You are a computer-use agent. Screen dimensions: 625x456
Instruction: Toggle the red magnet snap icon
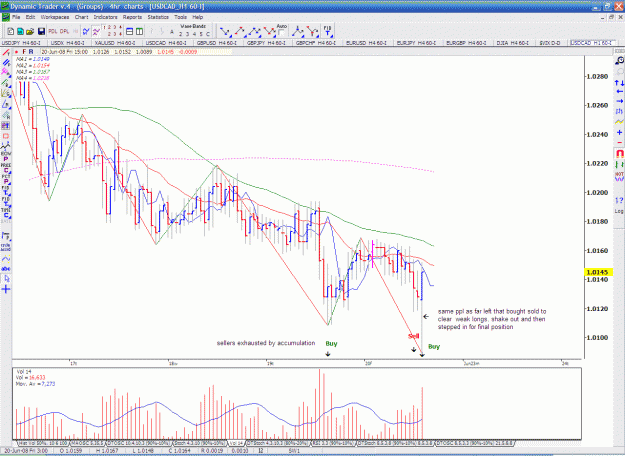[x=619, y=153]
